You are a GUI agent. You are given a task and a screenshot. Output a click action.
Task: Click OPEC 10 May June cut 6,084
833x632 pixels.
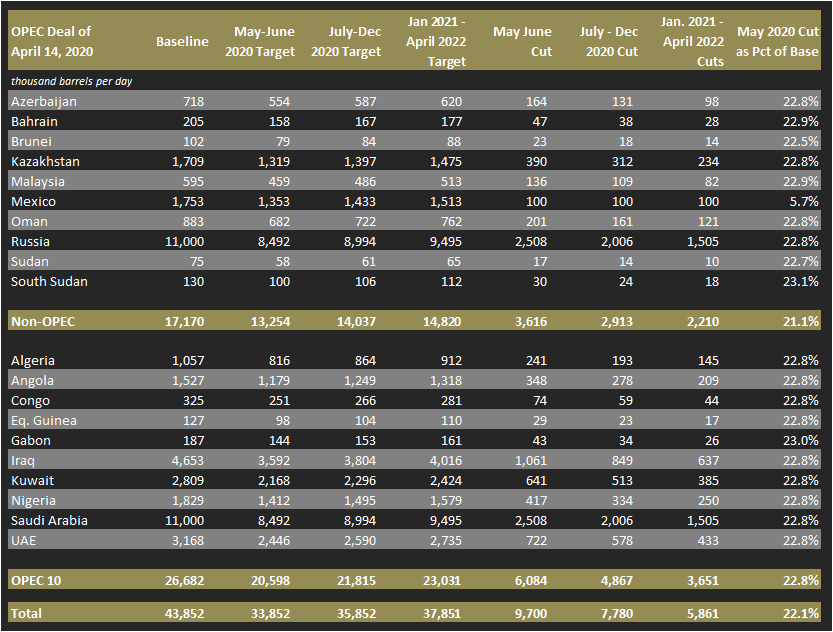coord(531,580)
